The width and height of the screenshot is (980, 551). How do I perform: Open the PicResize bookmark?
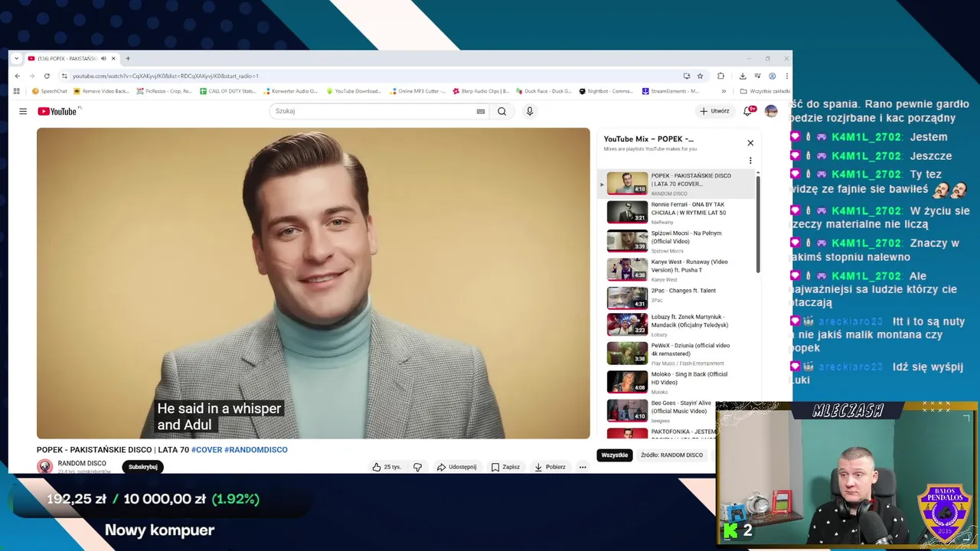165,91
